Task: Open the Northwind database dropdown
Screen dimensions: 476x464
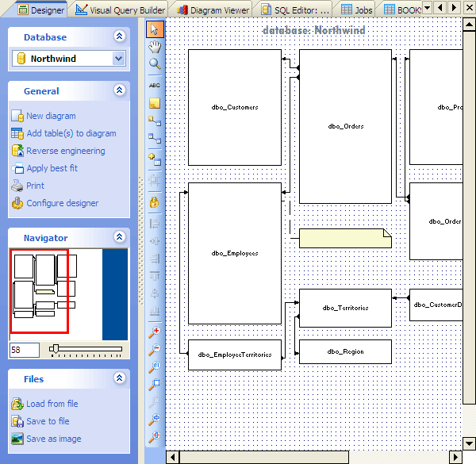Action: 119,58
